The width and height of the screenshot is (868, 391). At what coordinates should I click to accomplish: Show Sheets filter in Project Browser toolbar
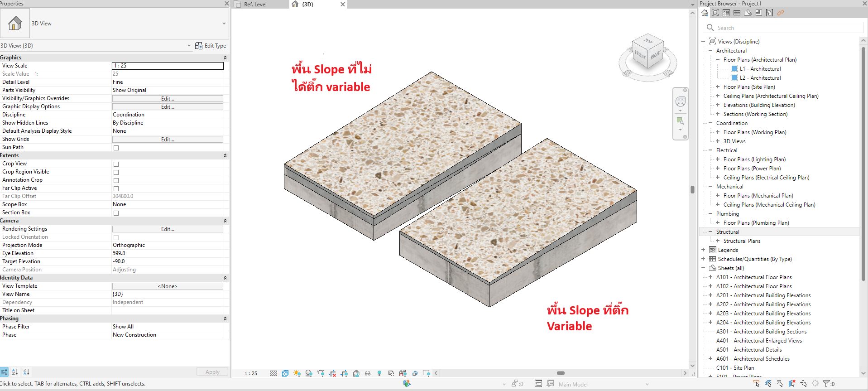(748, 13)
